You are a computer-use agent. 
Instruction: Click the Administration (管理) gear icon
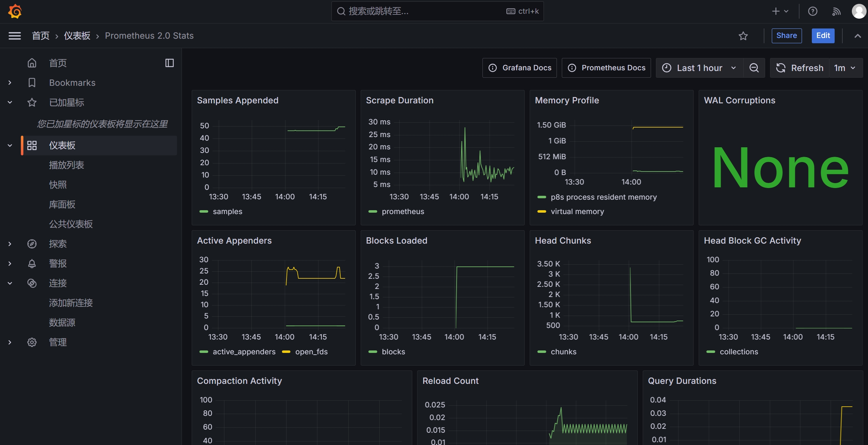[32, 342]
